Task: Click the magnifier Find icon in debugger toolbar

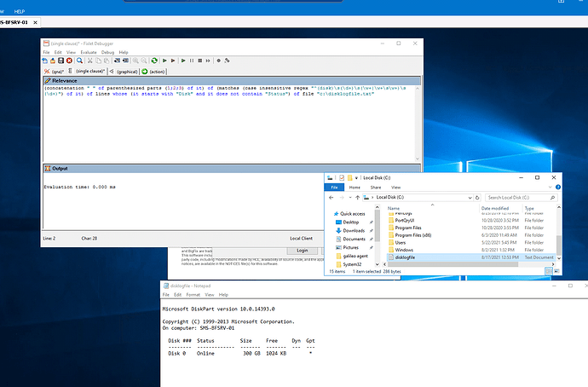Action: (x=79, y=61)
